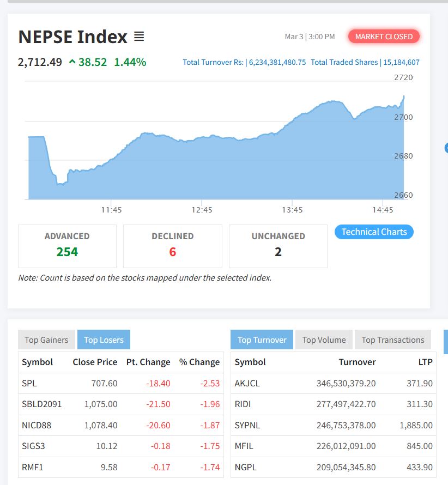The width and height of the screenshot is (448, 485).
Task: Click the UNCHANGED 2 count box
Action: [278, 246]
